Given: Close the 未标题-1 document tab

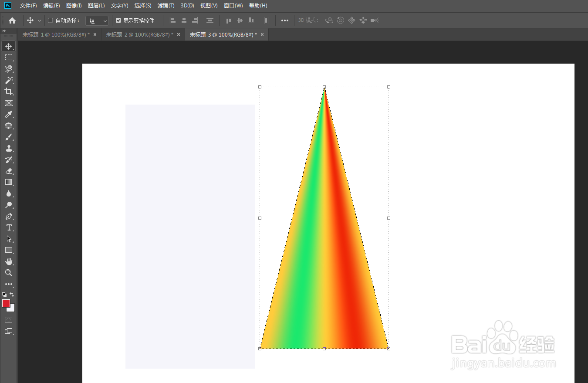Looking at the screenshot, I should [x=95, y=34].
